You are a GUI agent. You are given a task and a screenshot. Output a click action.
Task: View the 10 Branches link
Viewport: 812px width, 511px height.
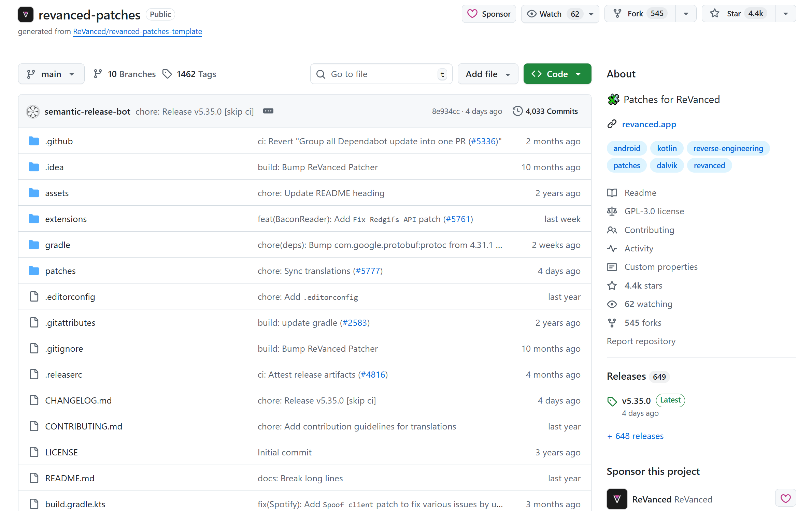click(125, 74)
